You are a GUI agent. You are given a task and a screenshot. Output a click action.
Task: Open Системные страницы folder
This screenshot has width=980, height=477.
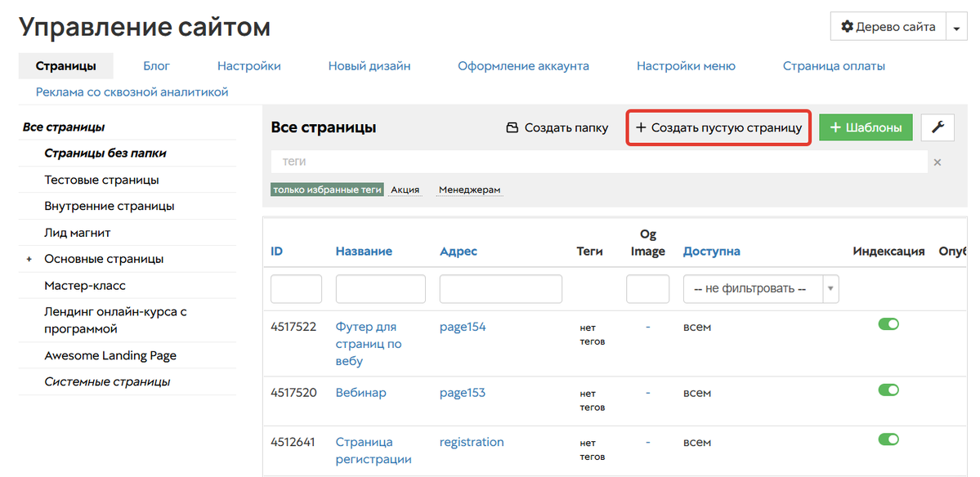click(x=107, y=381)
